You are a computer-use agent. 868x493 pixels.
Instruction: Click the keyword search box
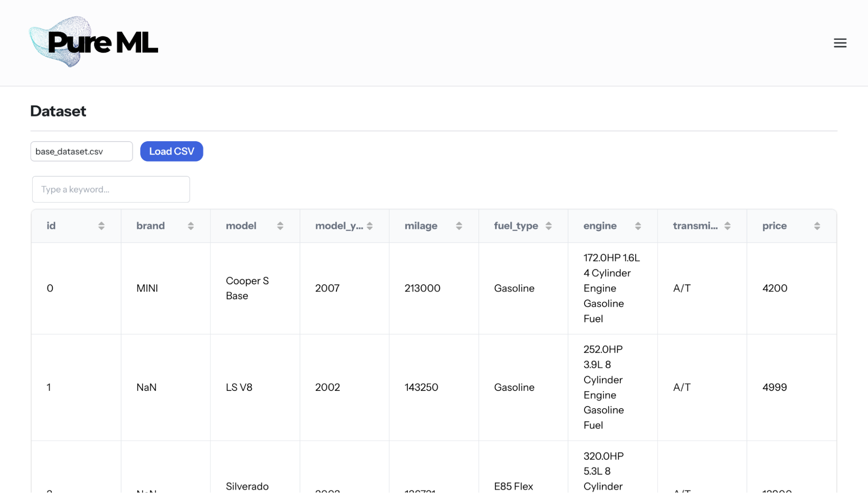(x=111, y=189)
